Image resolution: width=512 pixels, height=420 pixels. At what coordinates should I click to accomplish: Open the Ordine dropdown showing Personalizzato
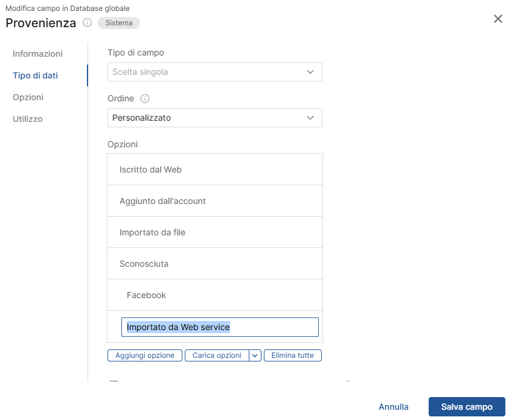click(x=214, y=118)
